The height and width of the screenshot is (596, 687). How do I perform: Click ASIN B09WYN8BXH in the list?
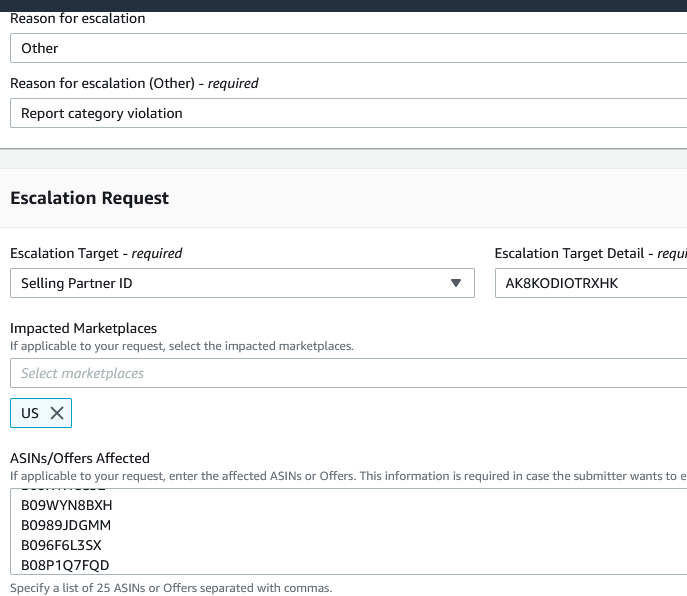click(x=66, y=505)
